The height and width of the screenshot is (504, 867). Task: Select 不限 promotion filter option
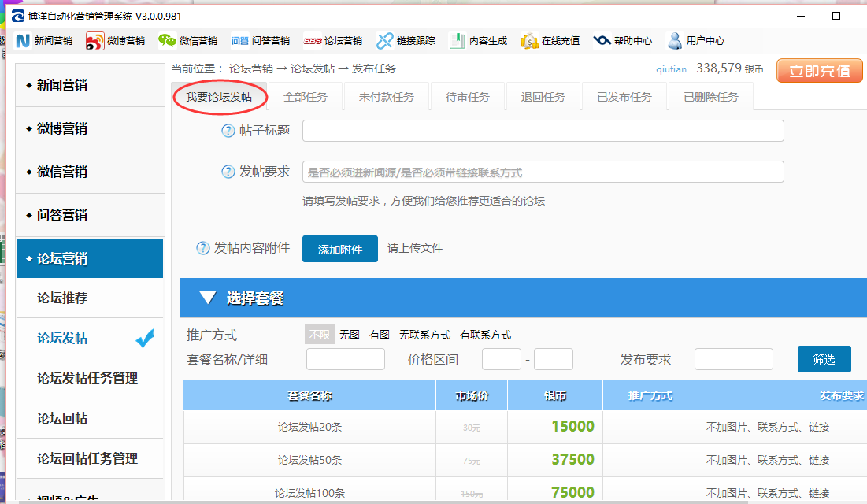pyautogui.click(x=320, y=335)
